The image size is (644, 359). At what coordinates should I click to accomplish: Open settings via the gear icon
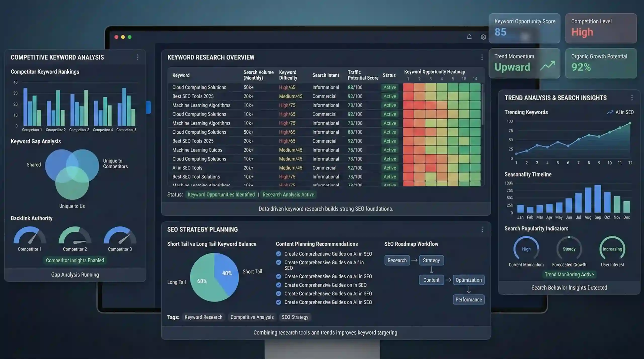[x=483, y=37]
